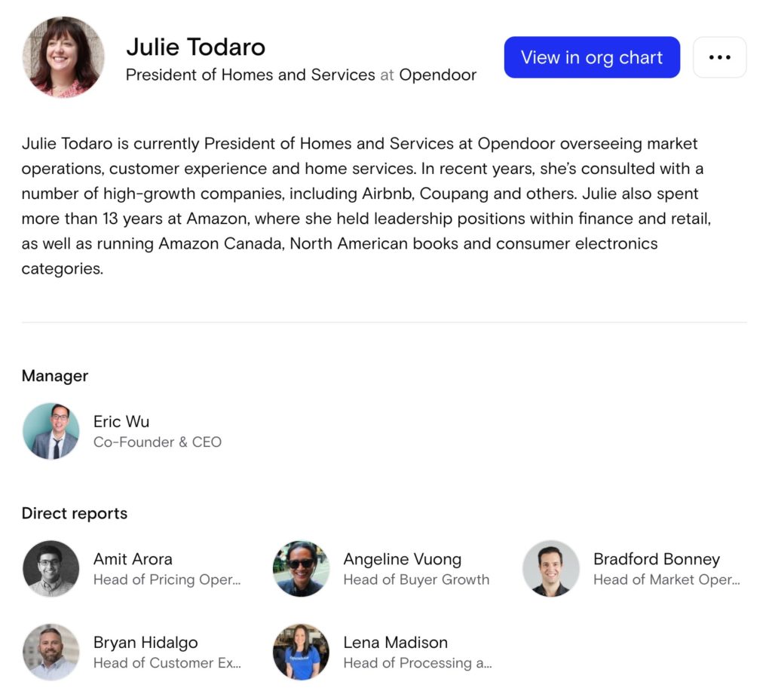This screenshot has width=772, height=700.
Task: Click the 'President of Homes and Services' title
Action: [250, 75]
